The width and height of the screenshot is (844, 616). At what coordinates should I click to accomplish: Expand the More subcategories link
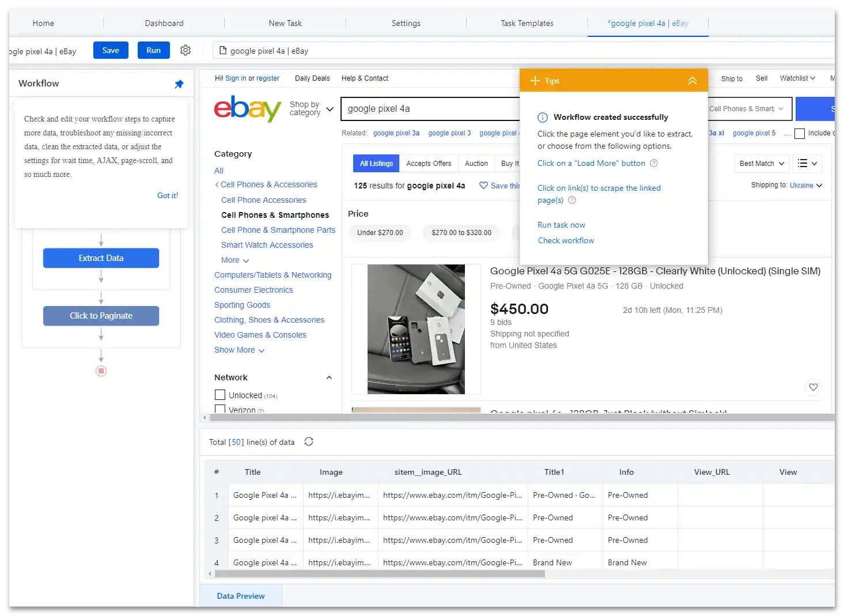click(x=235, y=260)
